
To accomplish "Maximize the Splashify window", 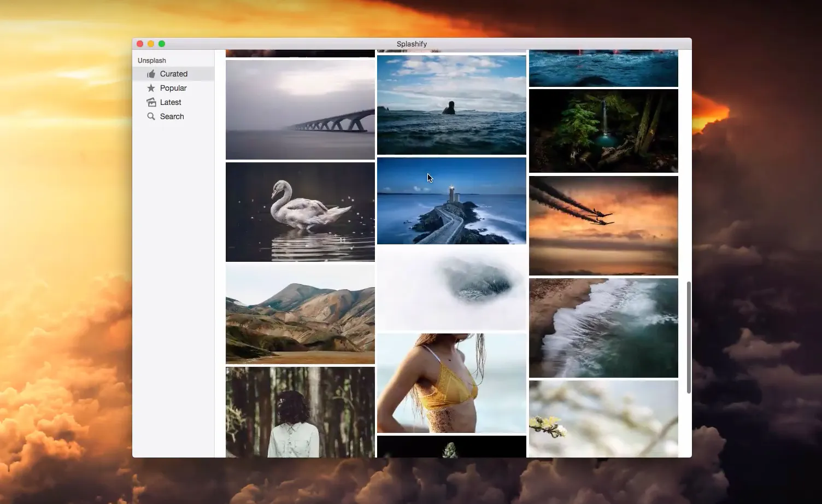I will point(162,44).
